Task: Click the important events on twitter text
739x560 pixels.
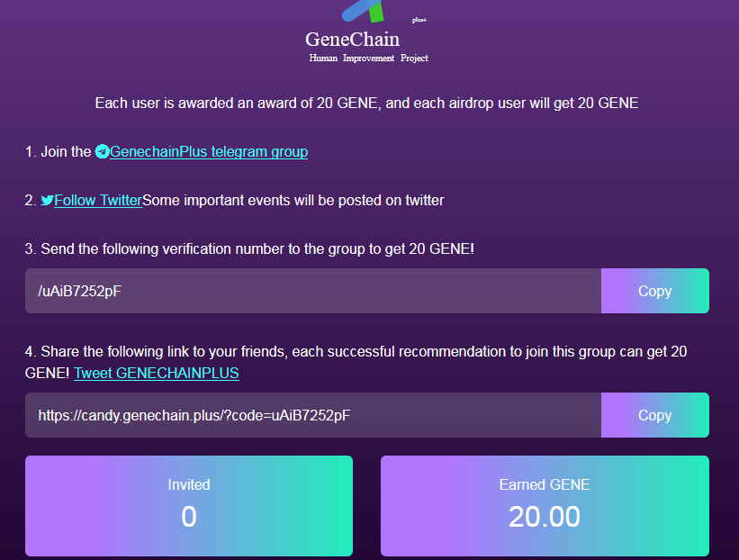Action: [293, 201]
